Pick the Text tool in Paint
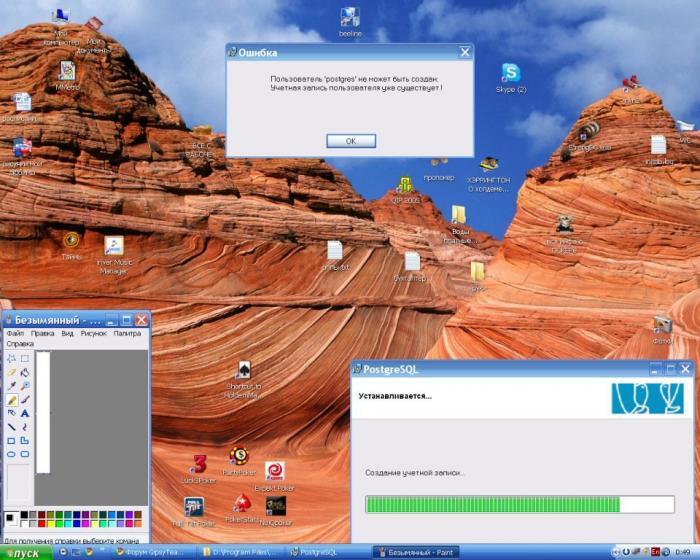Screen dimensions: 700x560 [x=25, y=413]
